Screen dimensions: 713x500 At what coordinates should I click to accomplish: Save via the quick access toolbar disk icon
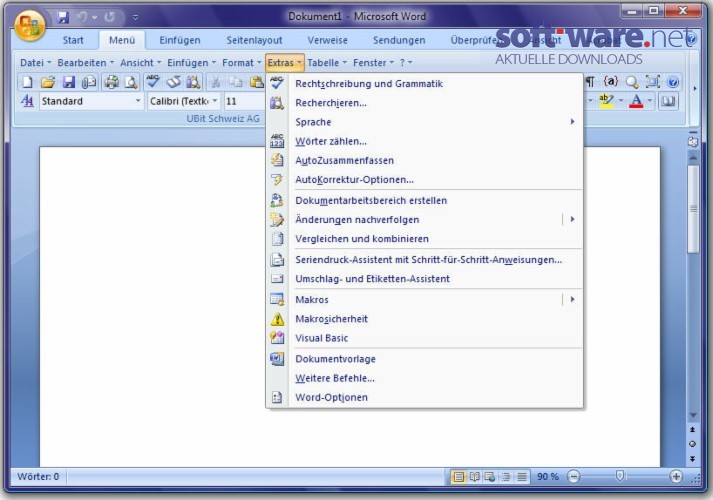coord(63,17)
